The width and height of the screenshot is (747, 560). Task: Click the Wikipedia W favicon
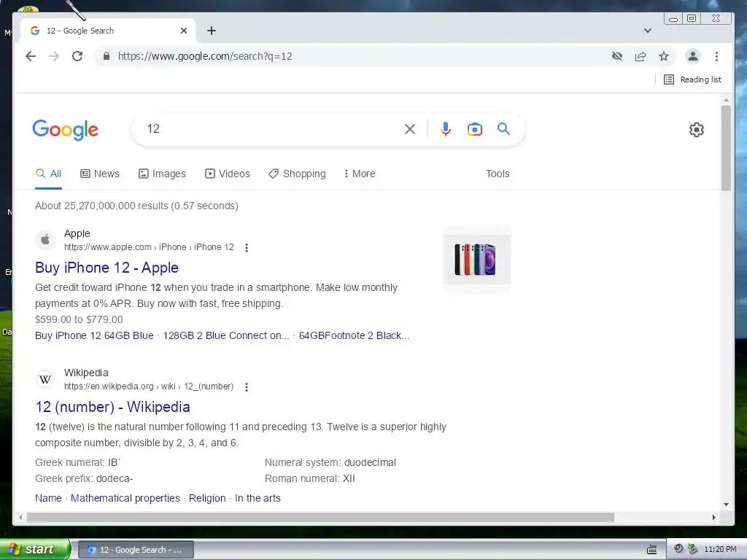tap(45, 379)
